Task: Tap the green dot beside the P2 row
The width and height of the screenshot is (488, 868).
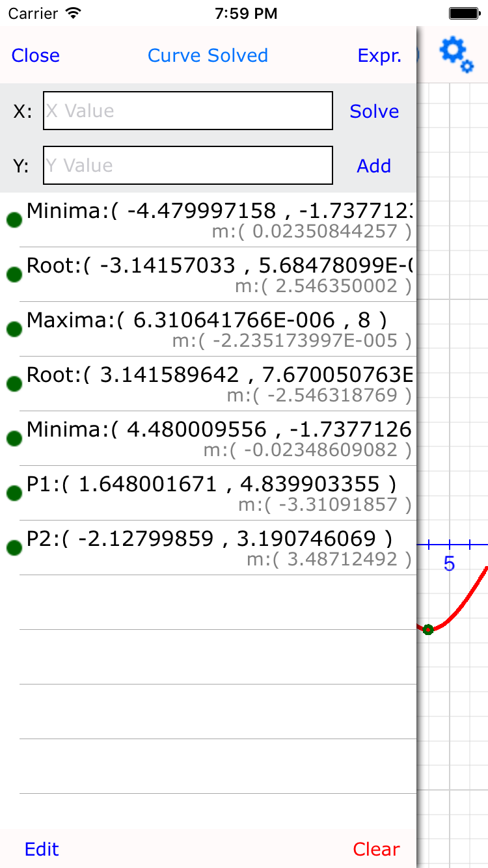Action: pos(14,548)
